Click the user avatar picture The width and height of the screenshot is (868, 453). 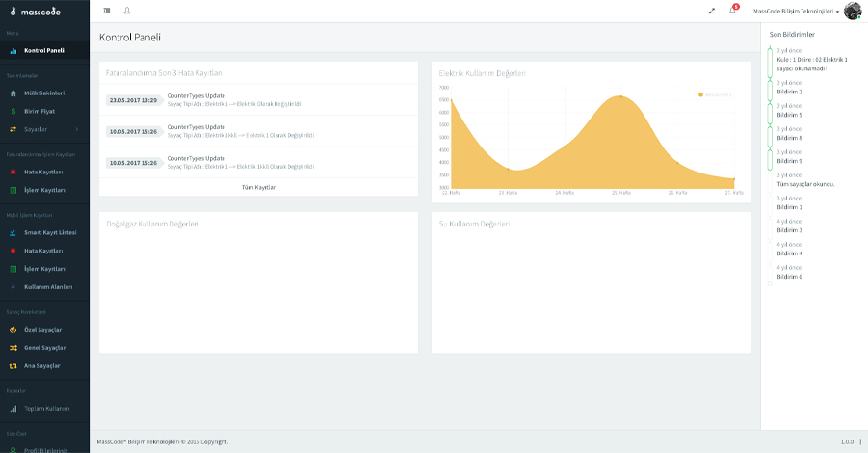(x=853, y=11)
